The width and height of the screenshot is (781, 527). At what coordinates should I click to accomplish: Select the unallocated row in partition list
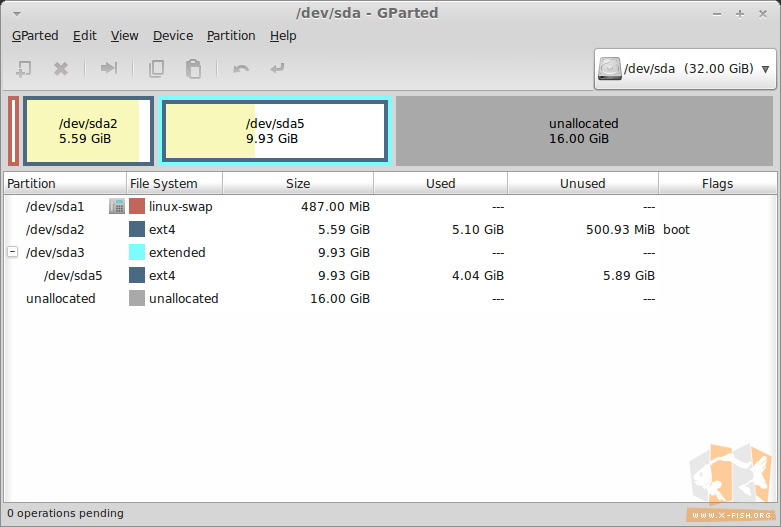[x=390, y=298]
